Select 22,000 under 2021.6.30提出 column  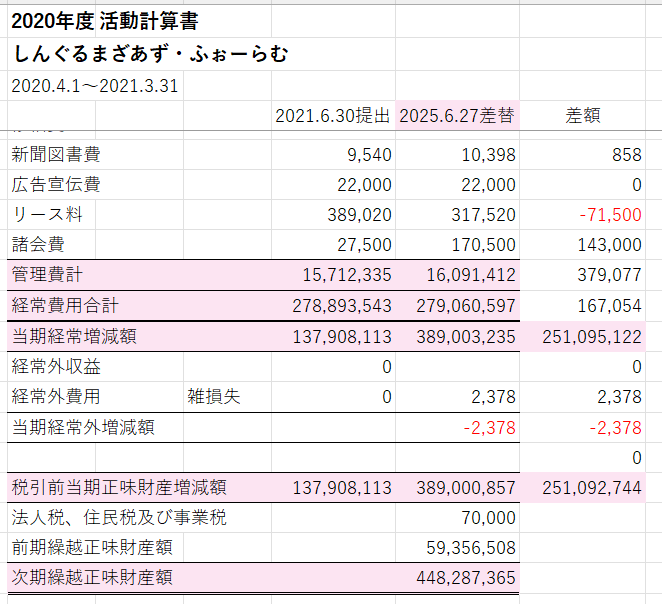pyautogui.click(x=364, y=185)
